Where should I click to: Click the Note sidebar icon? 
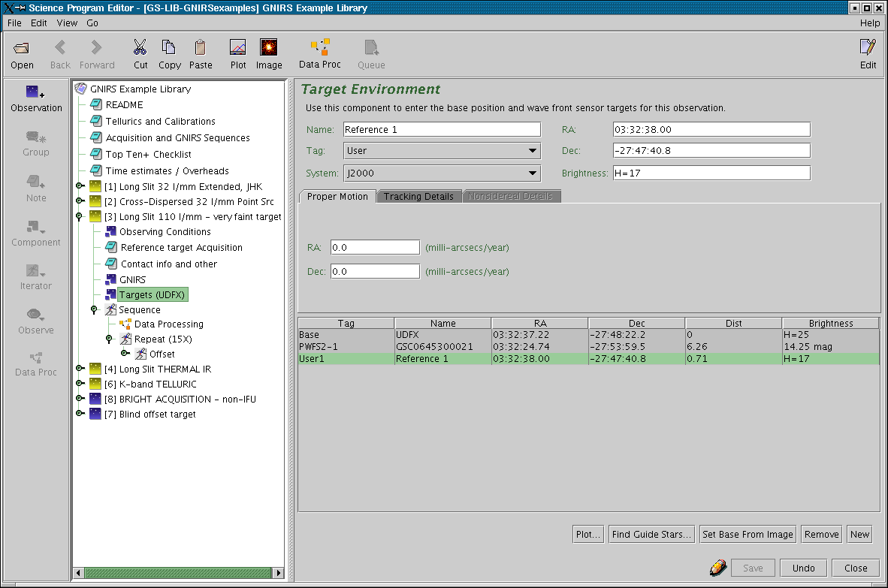(x=35, y=182)
